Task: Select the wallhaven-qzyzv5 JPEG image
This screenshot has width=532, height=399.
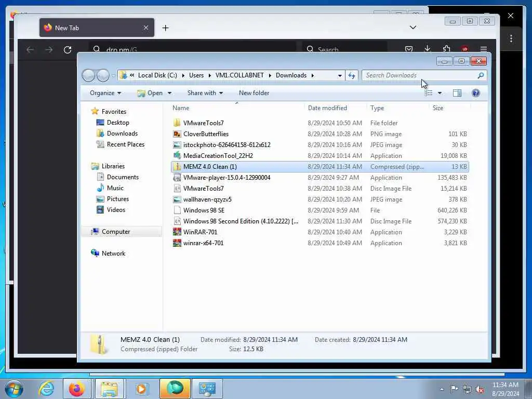Action: (x=320, y=199)
